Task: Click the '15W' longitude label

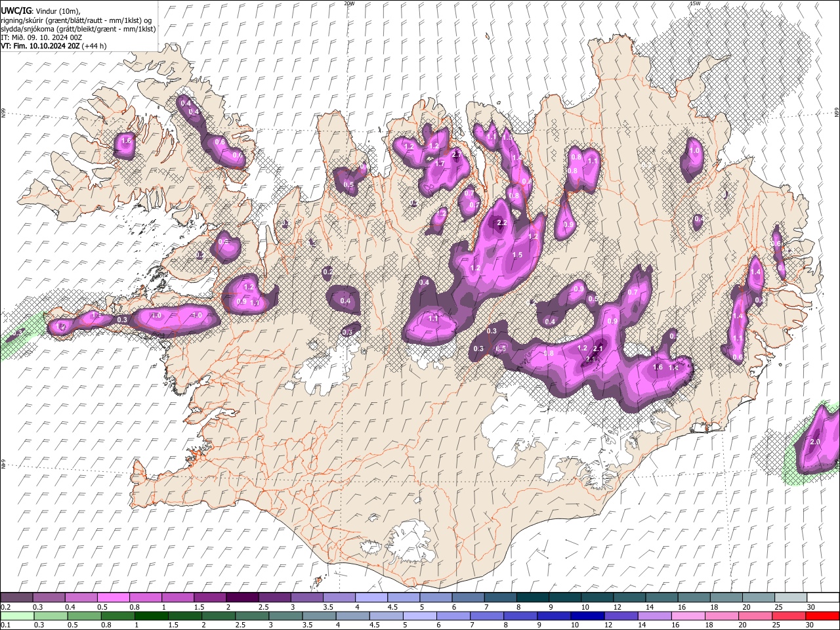Action: pos(695,3)
